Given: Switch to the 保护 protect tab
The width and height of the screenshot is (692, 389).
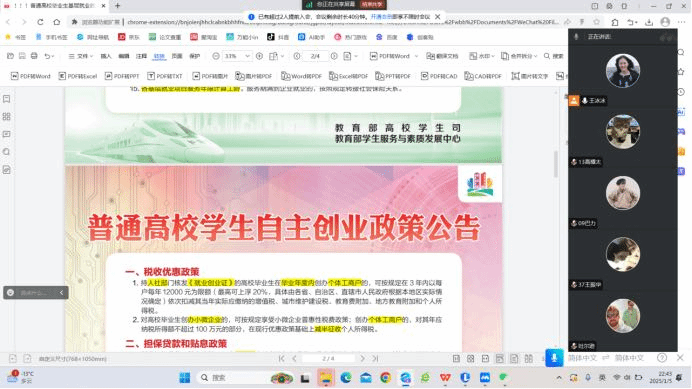Looking at the screenshot, I should (x=195, y=56).
